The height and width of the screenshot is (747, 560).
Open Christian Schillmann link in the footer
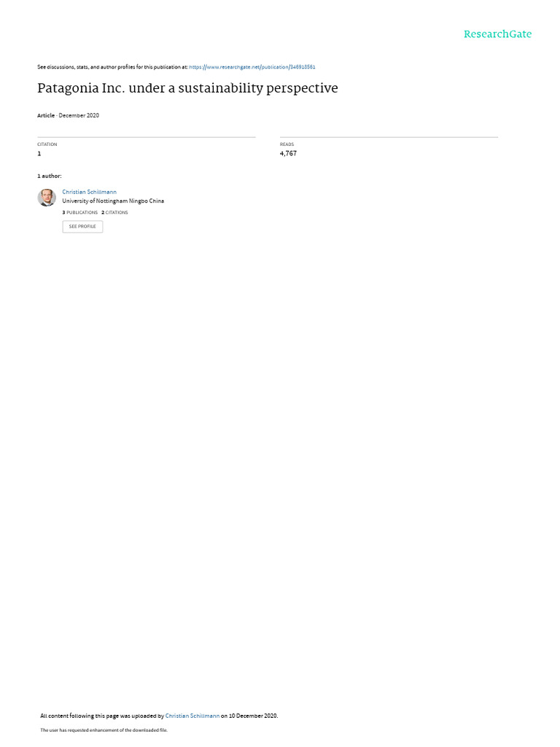coord(192,716)
